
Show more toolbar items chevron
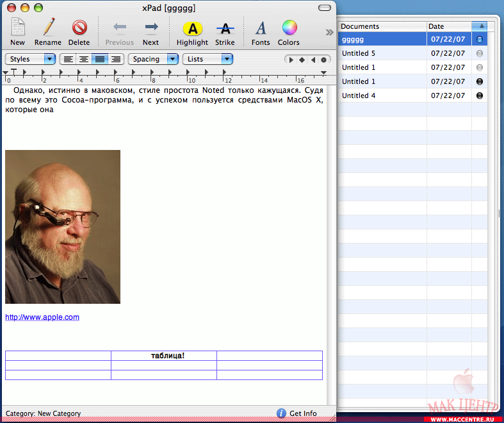point(329,32)
